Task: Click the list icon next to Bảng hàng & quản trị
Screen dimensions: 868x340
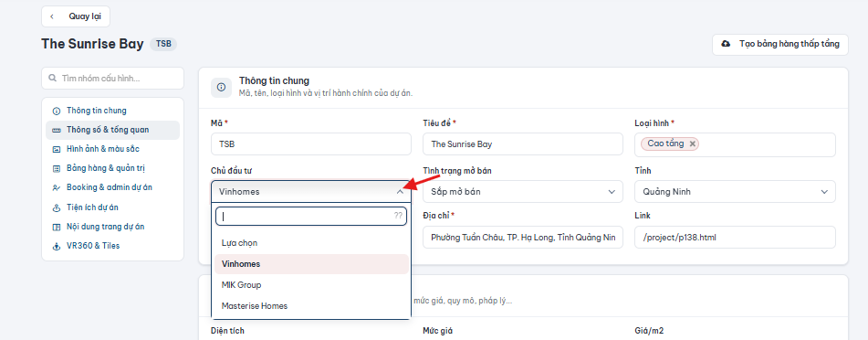Action: [x=56, y=168]
